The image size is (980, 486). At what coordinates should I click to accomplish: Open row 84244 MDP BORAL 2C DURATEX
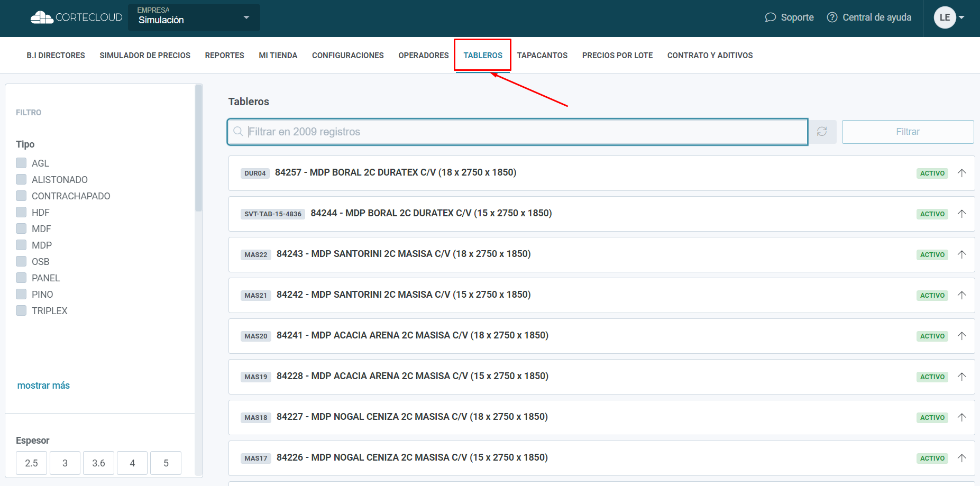(601, 214)
